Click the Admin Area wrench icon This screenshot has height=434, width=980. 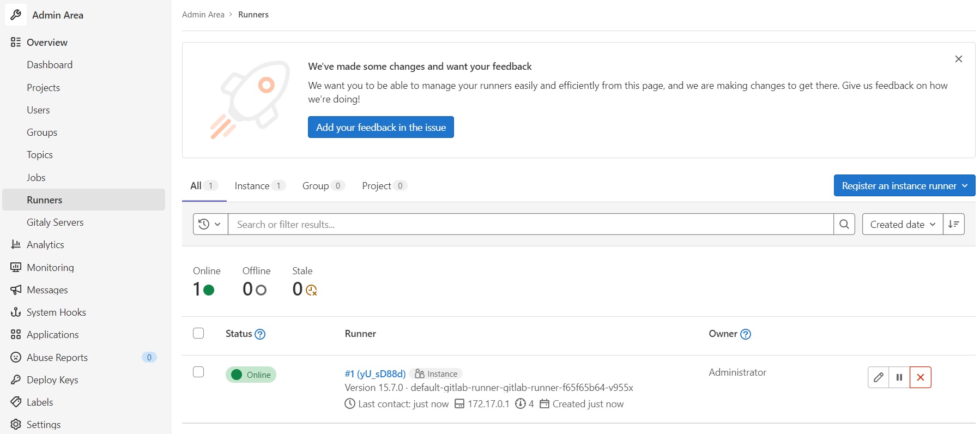pyautogui.click(x=16, y=15)
